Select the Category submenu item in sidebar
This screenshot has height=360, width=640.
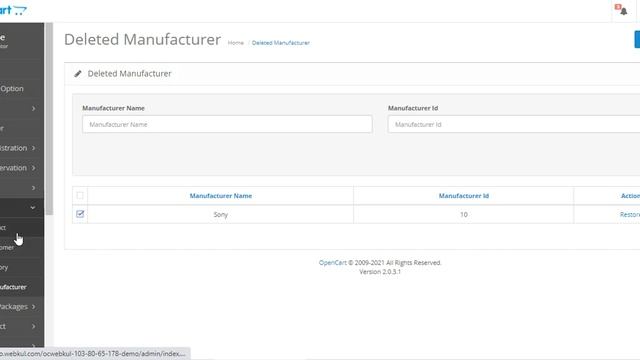coord(4,267)
